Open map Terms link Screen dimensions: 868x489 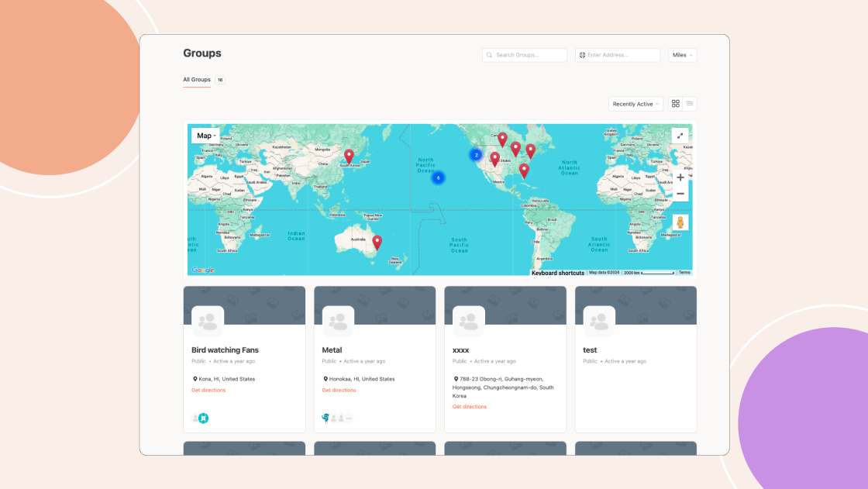(685, 273)
